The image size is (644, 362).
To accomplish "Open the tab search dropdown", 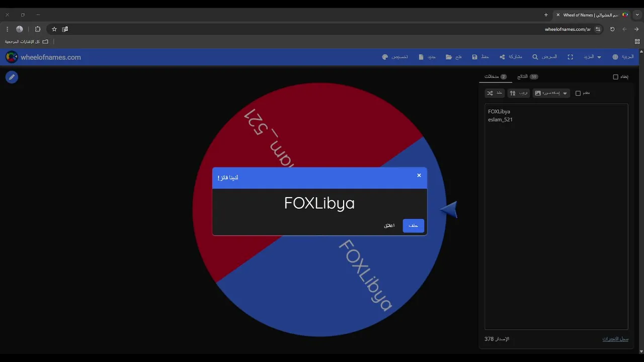I will point(637,15).
